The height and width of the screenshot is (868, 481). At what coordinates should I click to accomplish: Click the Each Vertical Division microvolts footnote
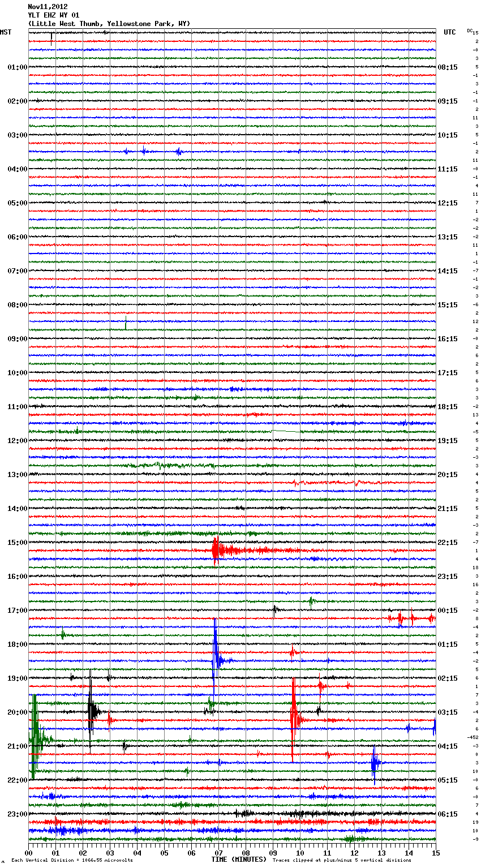[72, 860]
